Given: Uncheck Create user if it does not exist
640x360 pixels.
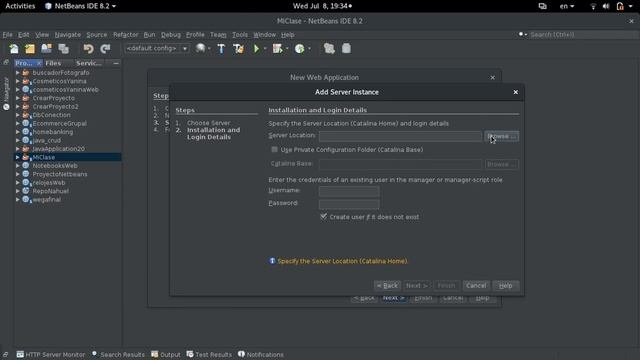Looking at the screenshot, I should 323,216.
